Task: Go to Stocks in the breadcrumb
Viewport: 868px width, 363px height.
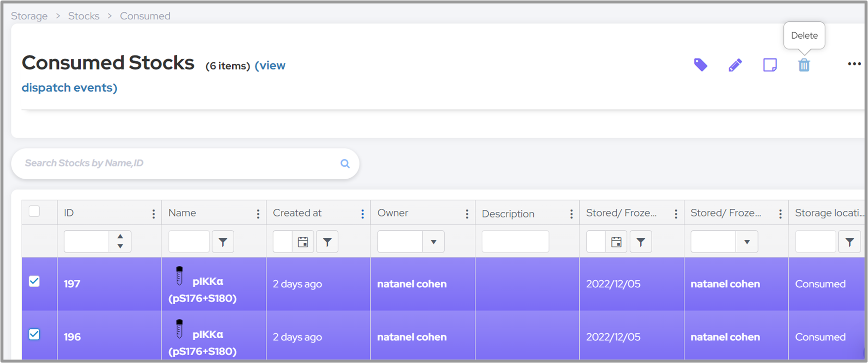Action: click(84, 16)
